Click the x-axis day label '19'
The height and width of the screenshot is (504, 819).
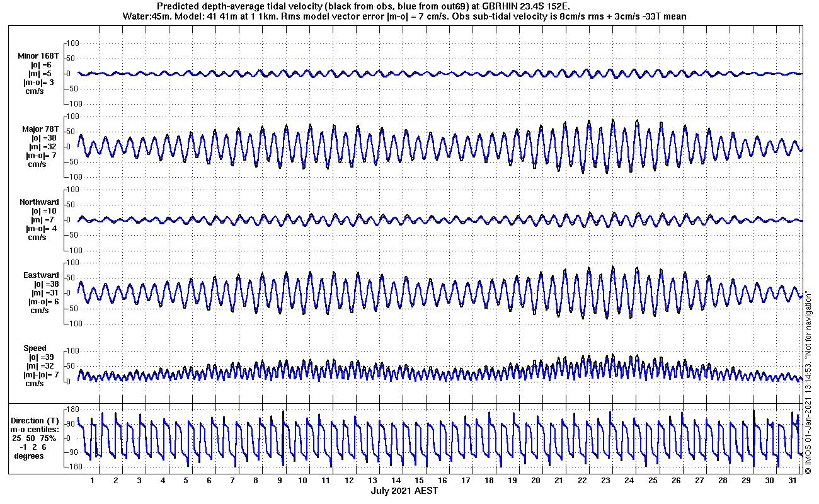pyautogui.click(x=512, y=480)
